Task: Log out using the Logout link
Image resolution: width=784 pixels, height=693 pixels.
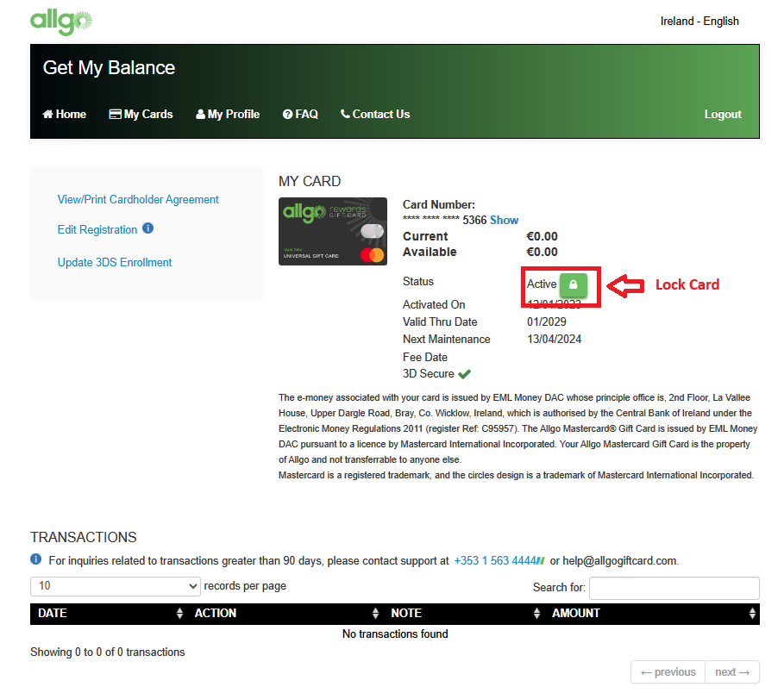Action: [x=722, y=114]
